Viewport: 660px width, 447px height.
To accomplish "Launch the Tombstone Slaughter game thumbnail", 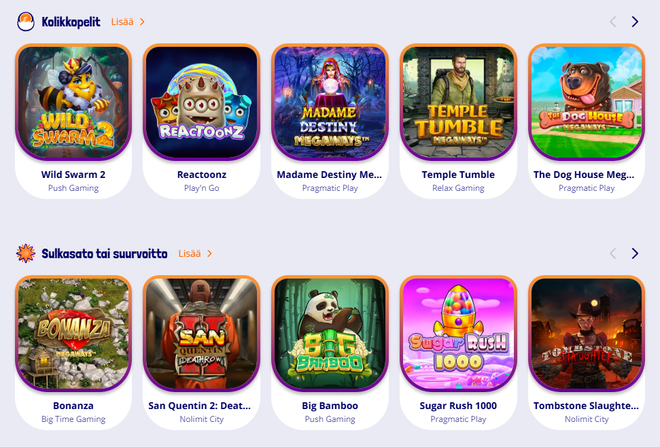I will pyautogui.click(x=587, y=334).
